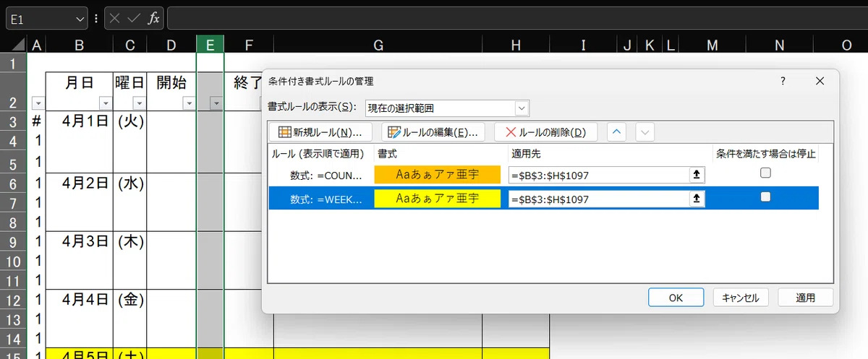Click the 適用 button
This screenshot has width=868, height=359.
(806, 298)
